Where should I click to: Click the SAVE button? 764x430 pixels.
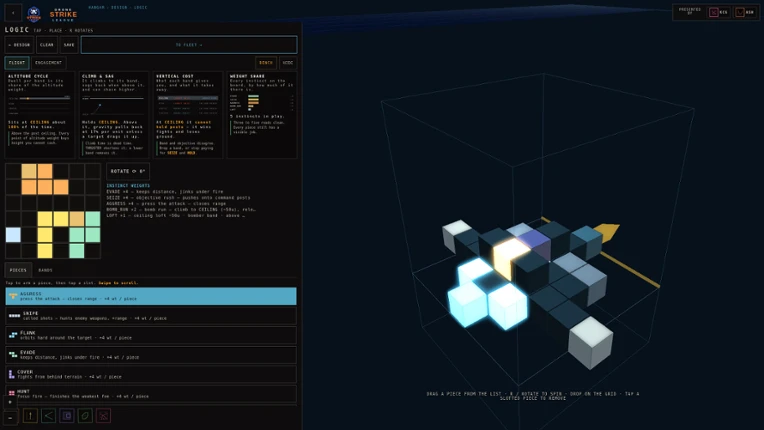[x=69, y=45]
